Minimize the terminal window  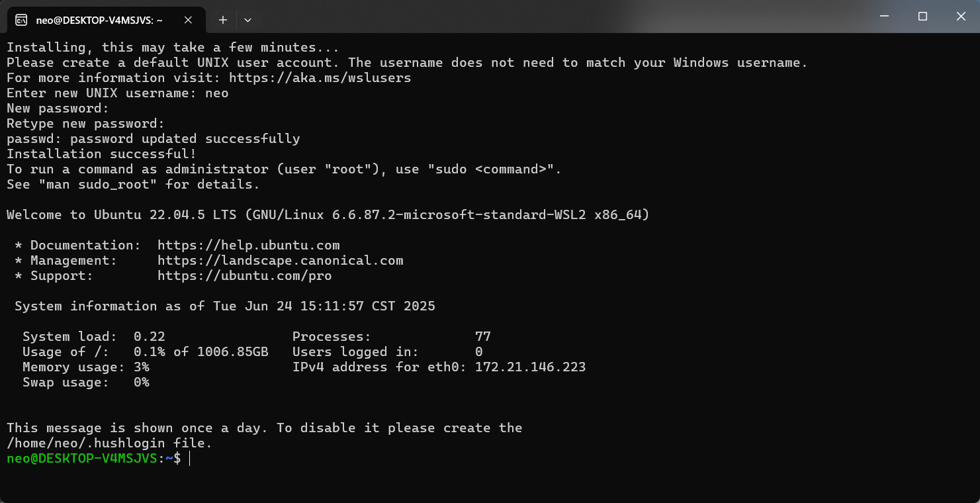pos(883,17)
